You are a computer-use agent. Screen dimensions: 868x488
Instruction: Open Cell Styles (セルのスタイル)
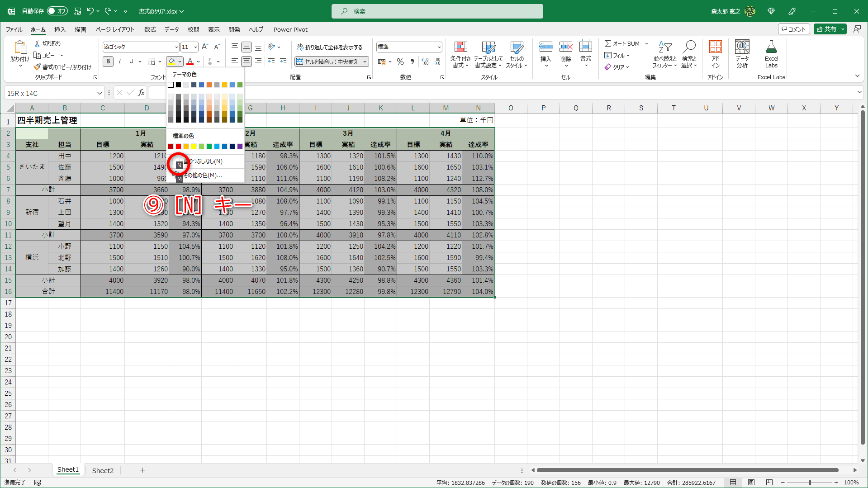coord(517,54)
